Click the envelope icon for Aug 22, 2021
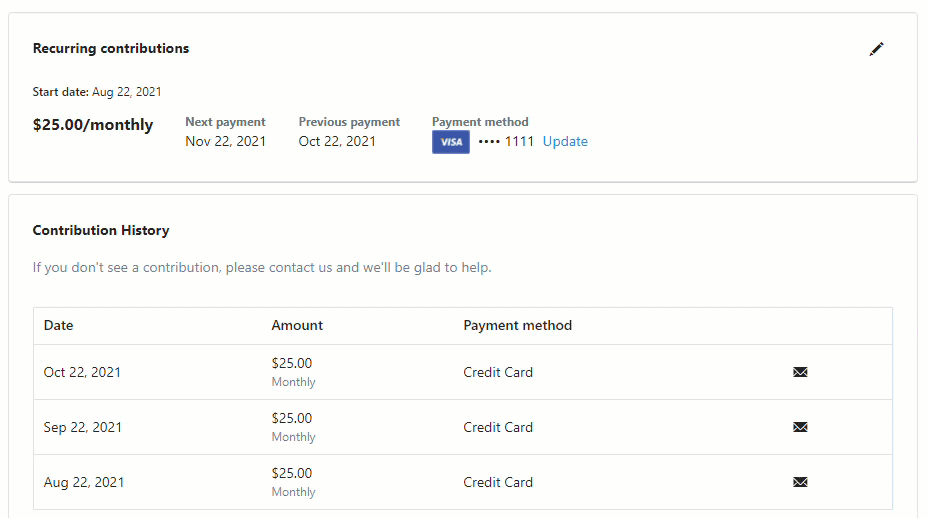 pyautogui.click(x=800, y=482)
